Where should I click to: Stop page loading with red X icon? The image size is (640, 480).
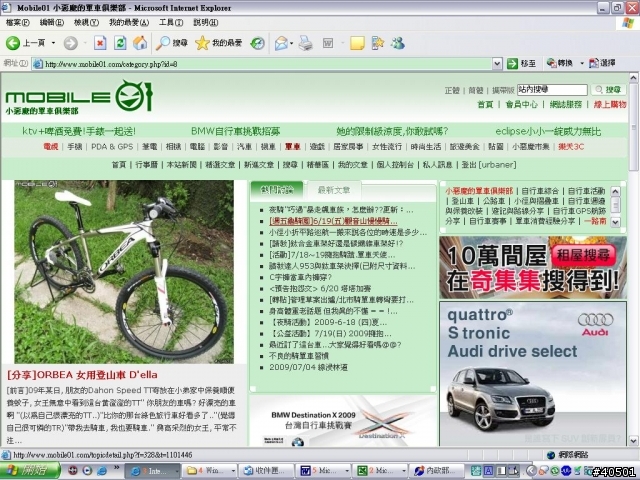coord(100,43)
